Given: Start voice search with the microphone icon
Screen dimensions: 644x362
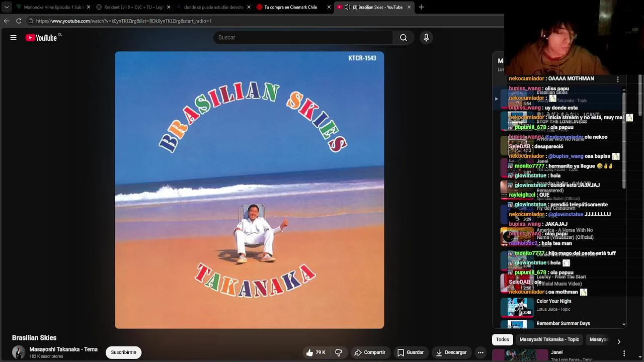Looking at the screenshot, I should point(426,38).
